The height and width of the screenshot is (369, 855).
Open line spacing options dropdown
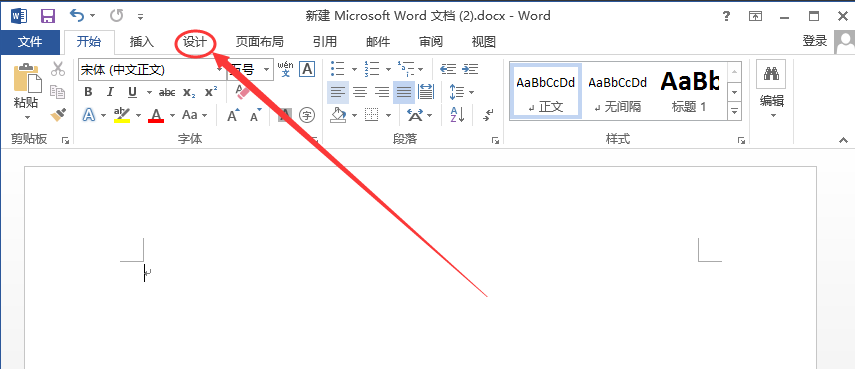click(x=471, y=92)
